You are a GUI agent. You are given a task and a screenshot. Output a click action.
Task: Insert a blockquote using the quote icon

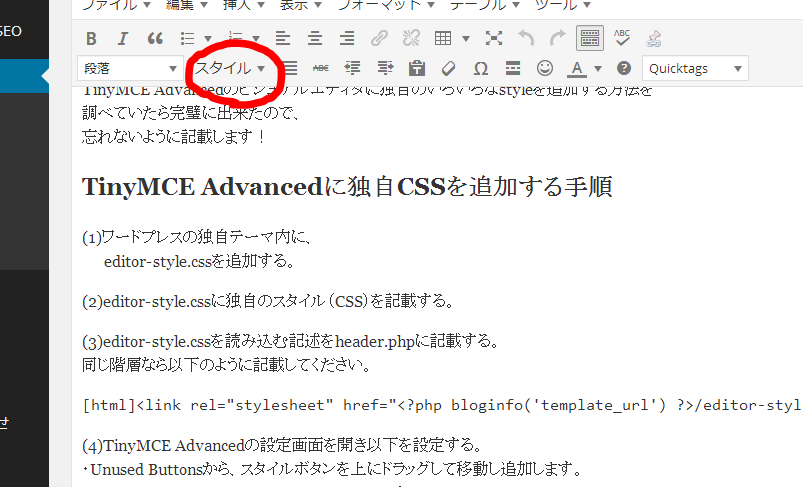(155, 38)
